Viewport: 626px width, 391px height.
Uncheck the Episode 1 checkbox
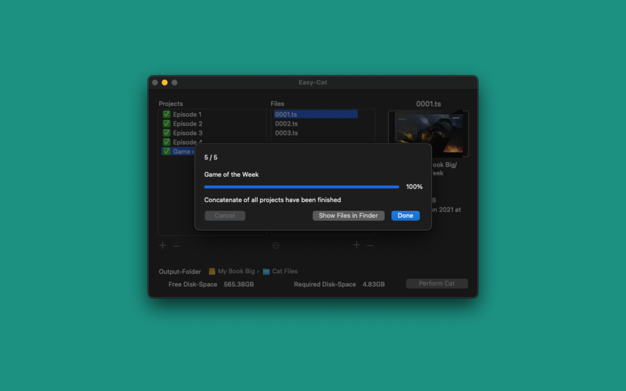pos(166,114)
